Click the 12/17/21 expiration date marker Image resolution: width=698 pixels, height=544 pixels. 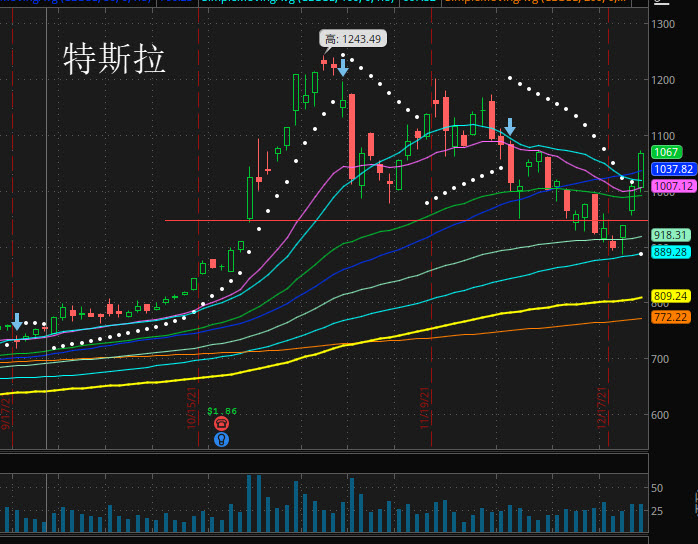pyautogui.click(x=602, y=408)
